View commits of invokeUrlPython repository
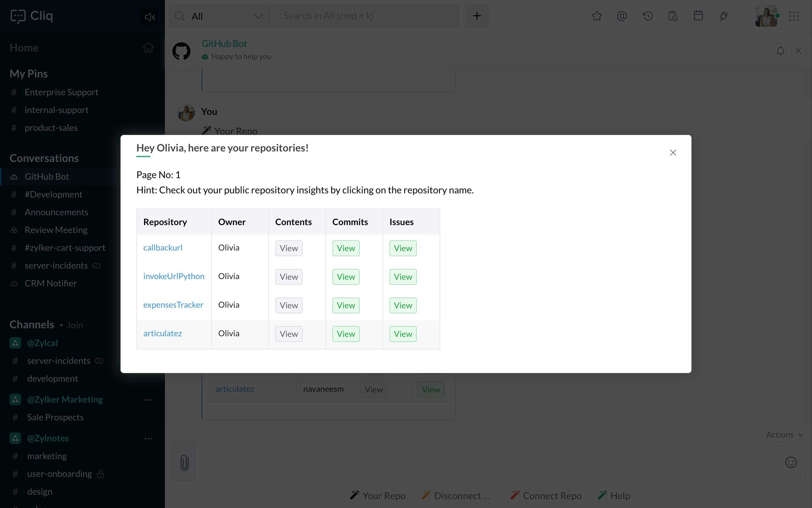 tap(346, 277)
